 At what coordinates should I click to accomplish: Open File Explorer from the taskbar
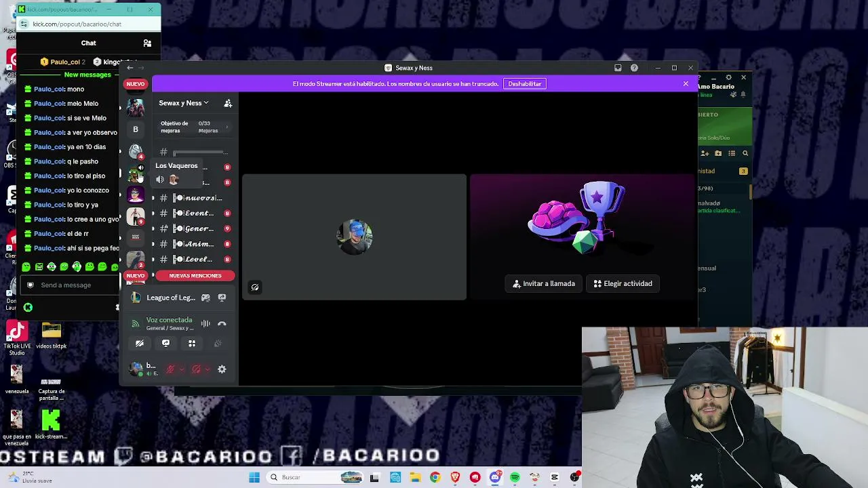415,478
